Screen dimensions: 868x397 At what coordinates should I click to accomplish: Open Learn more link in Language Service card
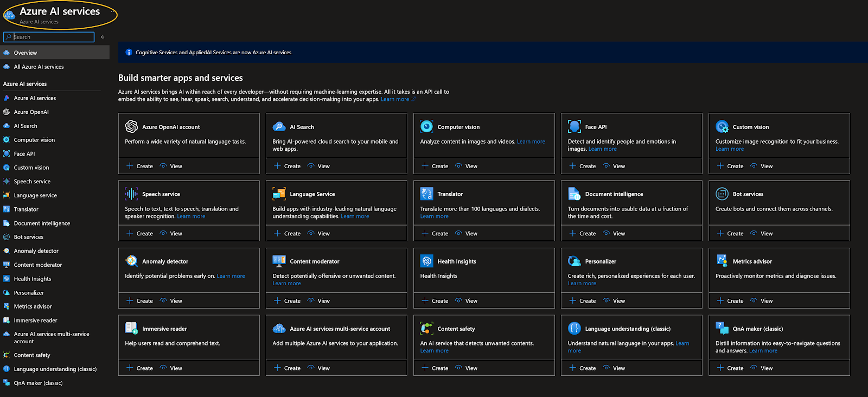pos(355,216)
